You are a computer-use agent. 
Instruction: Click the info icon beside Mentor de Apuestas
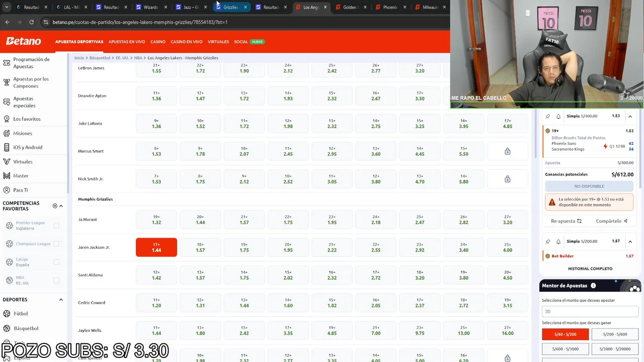(593, 286)
